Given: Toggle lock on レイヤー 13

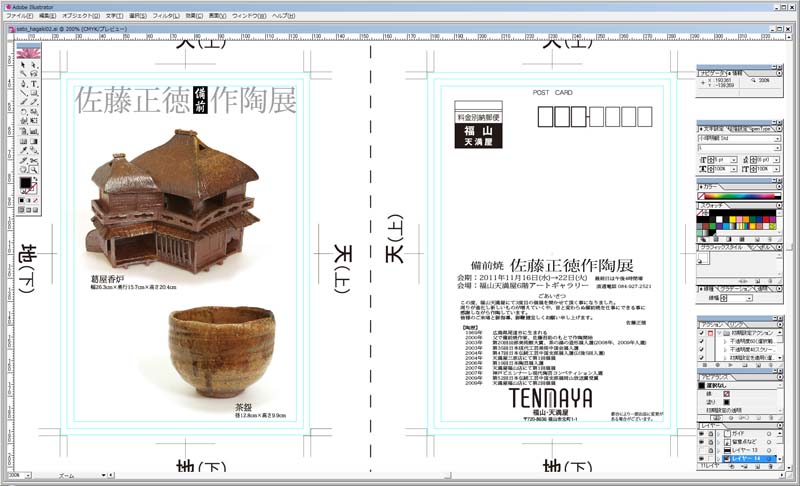Looking at the screenshot, I should (x=710, y=450).
